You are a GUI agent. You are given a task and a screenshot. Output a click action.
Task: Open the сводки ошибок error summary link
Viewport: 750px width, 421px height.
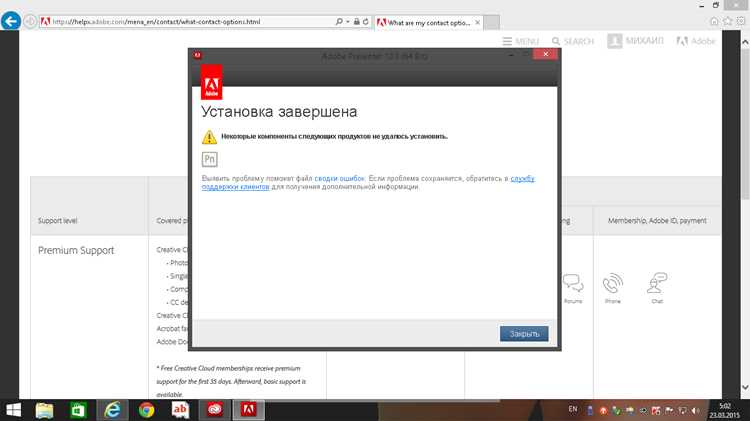pyautogui.click(x=340, y=178)
